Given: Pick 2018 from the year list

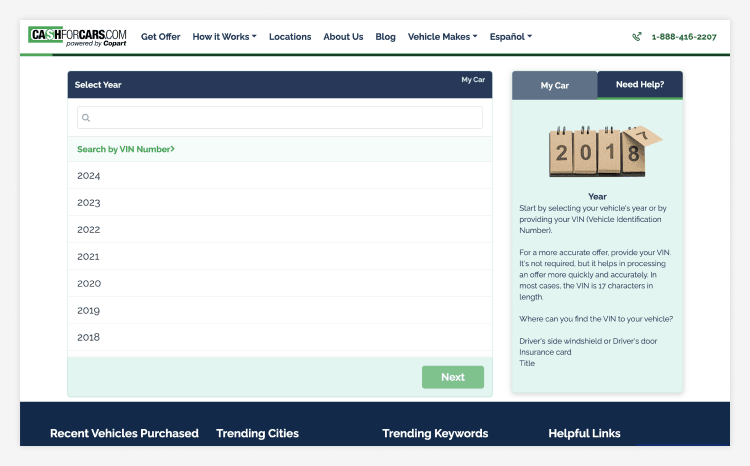Looking at the screenshot, I should tap(89, 338).
